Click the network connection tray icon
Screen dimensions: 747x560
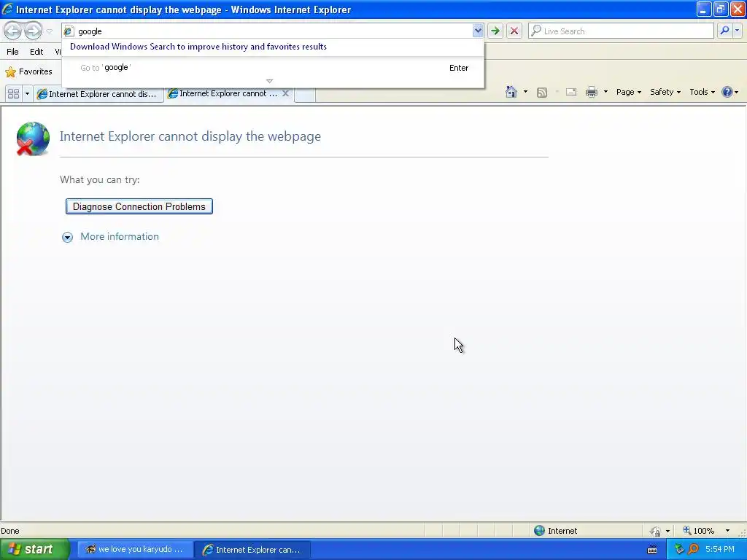point(679,550)
